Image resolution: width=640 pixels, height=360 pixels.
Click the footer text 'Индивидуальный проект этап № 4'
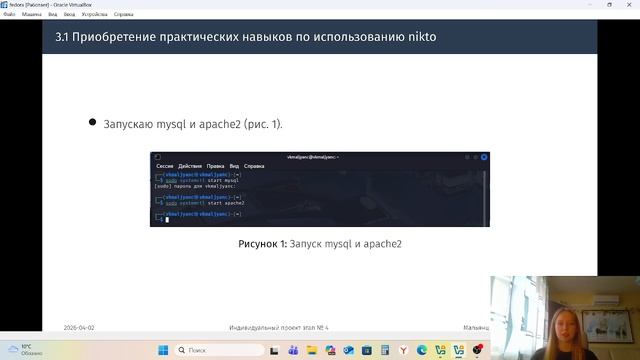[279, 328]
